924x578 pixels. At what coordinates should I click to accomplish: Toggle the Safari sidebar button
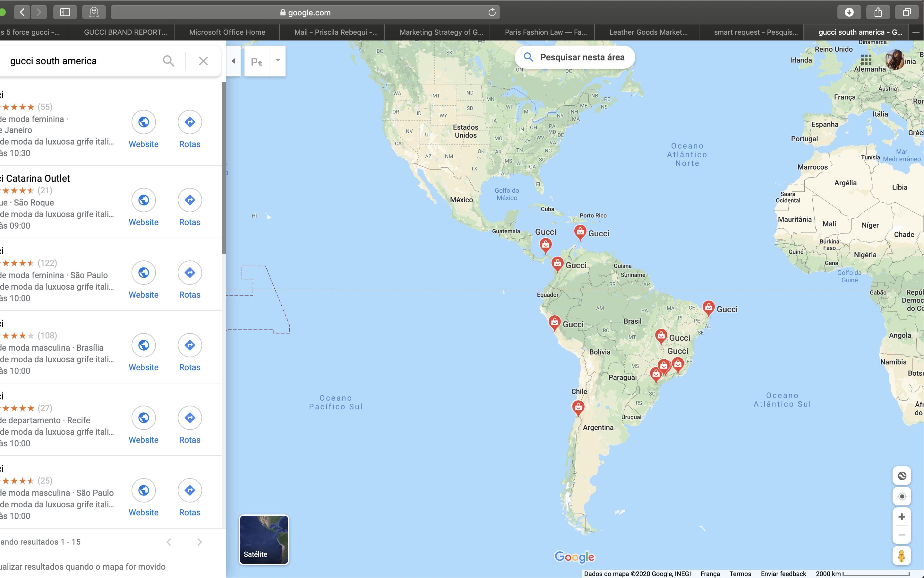coord(65,12)
